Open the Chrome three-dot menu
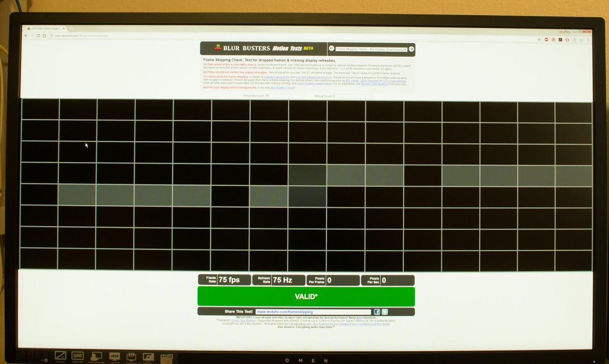Image resolution: width=609 pixels, height=364 pixels. coord(589,40)
